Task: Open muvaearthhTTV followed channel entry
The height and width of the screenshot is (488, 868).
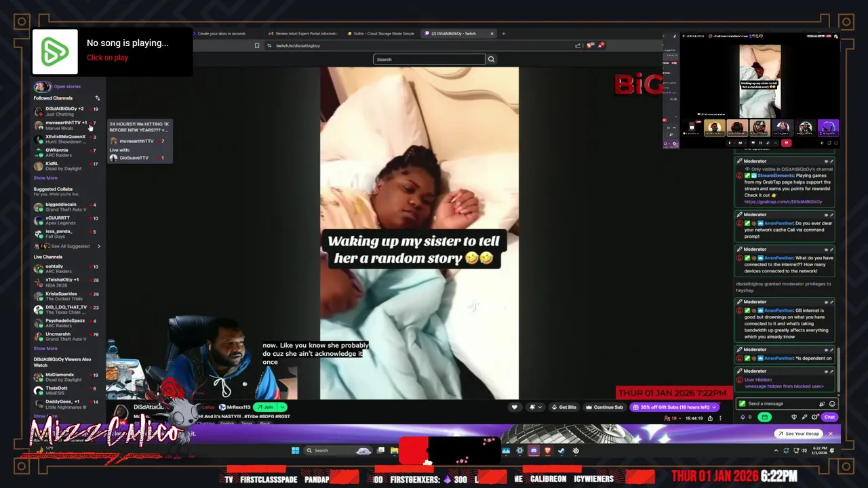Action: pyautogui.click(x=66, y=125)
